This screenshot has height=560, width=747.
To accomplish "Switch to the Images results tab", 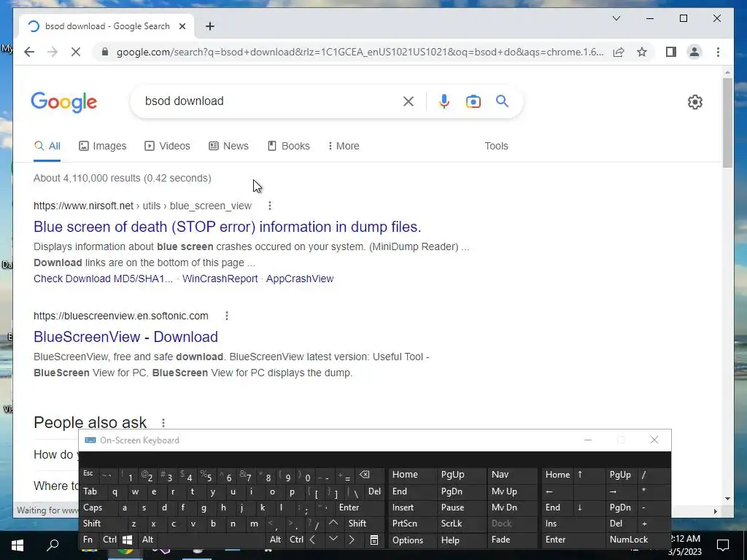I will [x=102, y=146].
